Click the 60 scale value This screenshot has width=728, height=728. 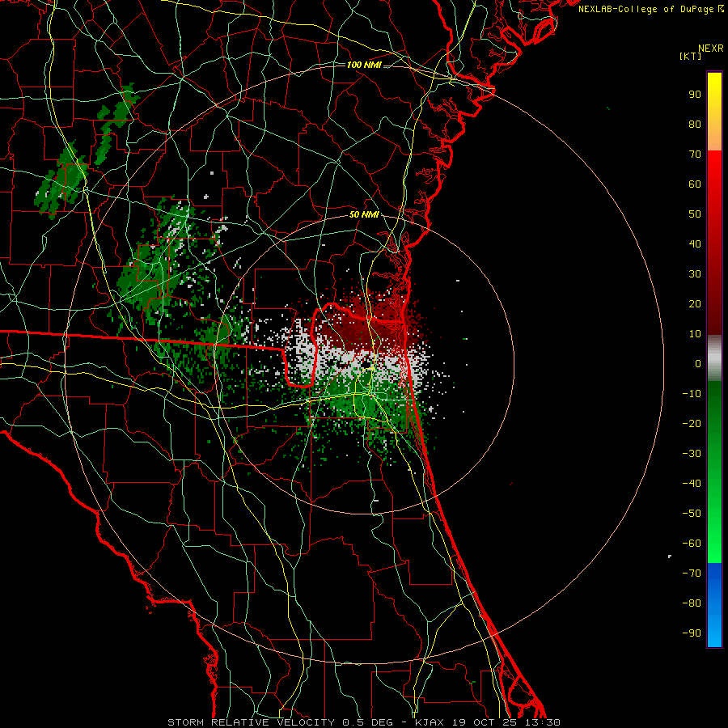click(x=695, y=184)
